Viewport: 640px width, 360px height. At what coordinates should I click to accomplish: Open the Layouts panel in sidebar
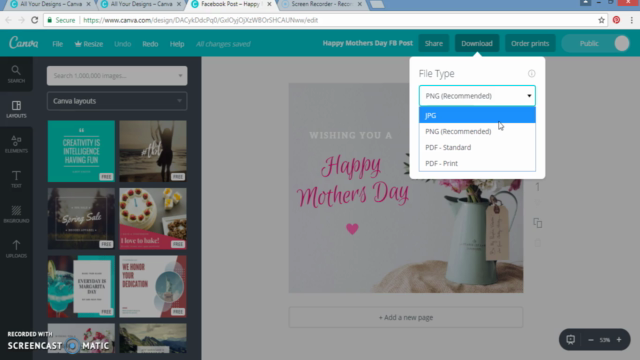[16, 109]
